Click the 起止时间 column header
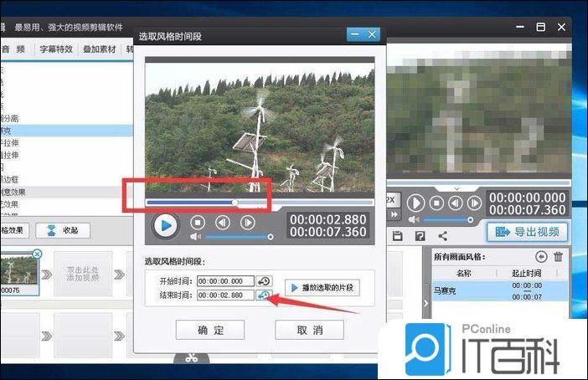This screenshot has width=588, height=380. click(x=527, y=273)
